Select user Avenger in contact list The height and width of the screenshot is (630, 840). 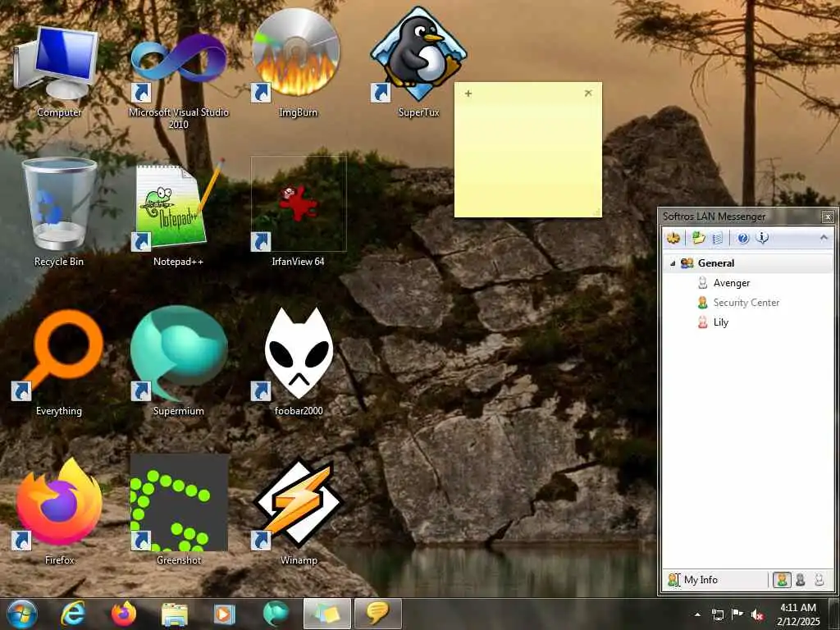(x=731, y=283)
